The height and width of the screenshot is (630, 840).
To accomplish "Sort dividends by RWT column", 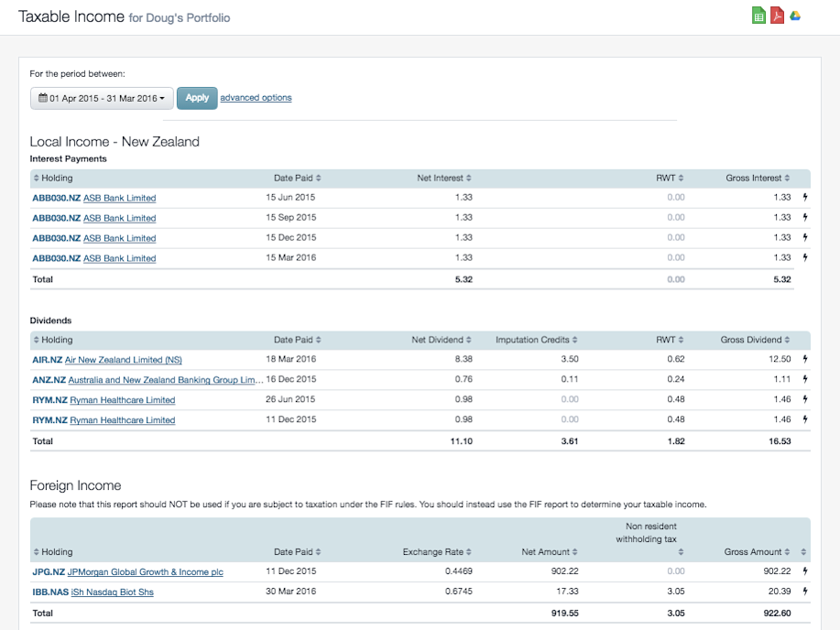I will (x=670, y=340).
